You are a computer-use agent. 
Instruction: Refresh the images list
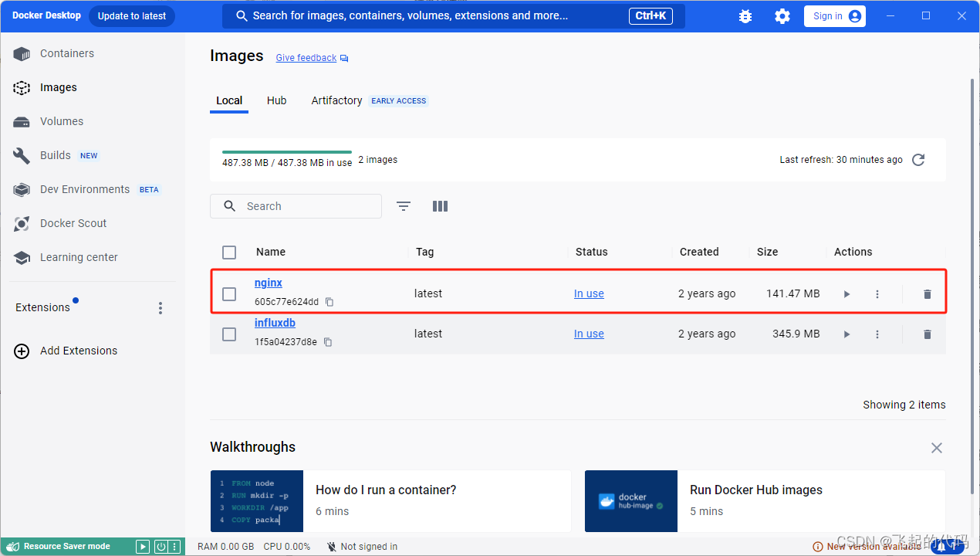pyautogui.click(x=917, y=160)
